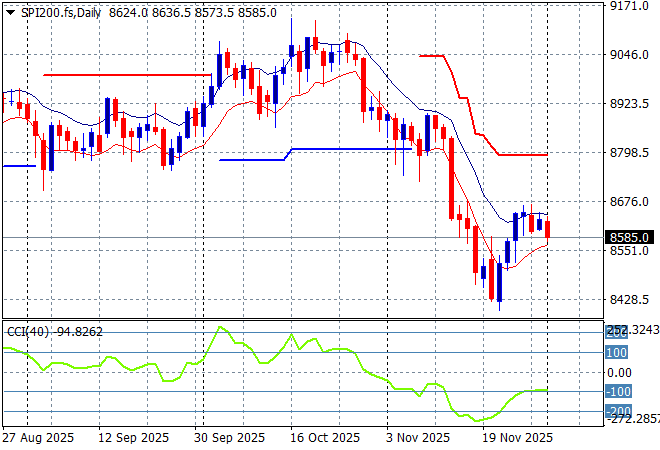Select the green CCI indicator line
The image size is (660, 450).
276,374
